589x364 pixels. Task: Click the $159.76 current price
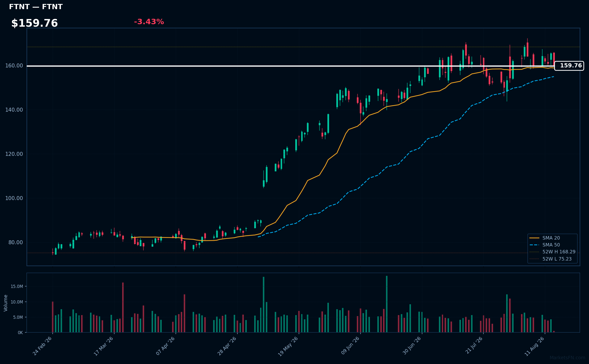(35, 23)
